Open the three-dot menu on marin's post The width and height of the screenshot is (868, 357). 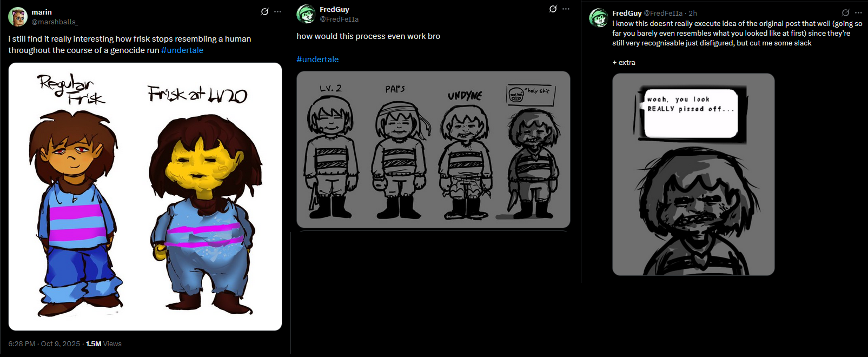pos(278,11)
